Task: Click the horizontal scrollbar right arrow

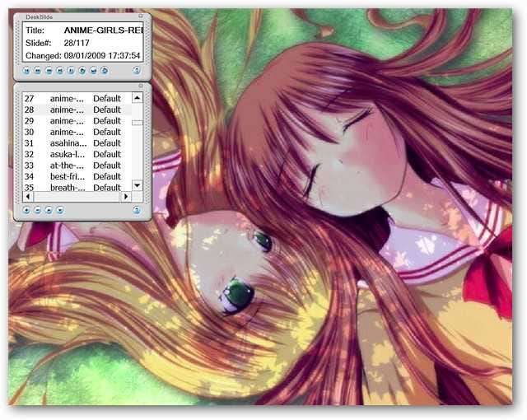Action: 126,196
